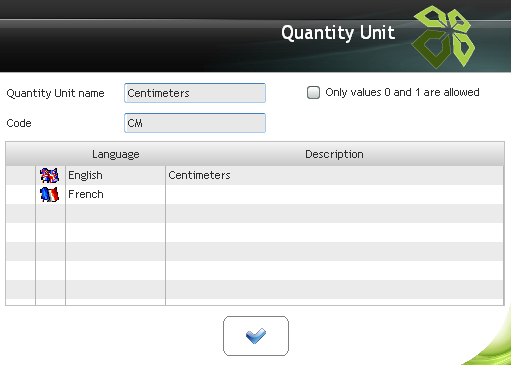Select the English language row
This screenshot has height=365, width=511.
255,175
